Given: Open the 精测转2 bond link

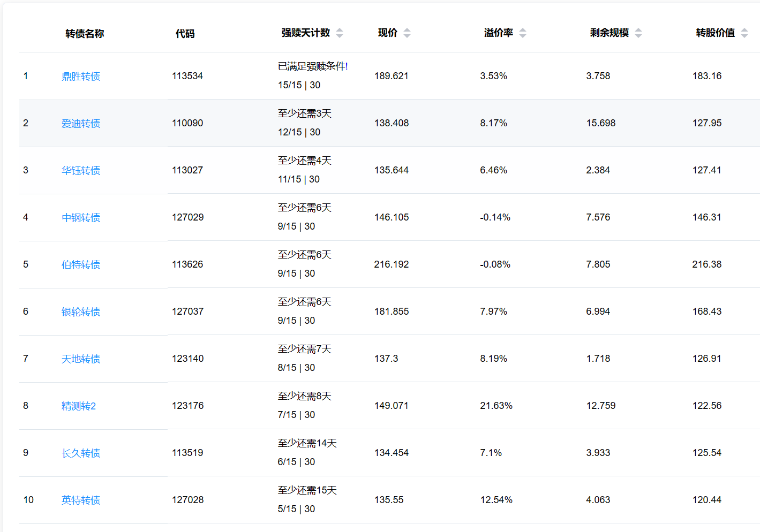Looking at the screenshot, I should (79, 406).
